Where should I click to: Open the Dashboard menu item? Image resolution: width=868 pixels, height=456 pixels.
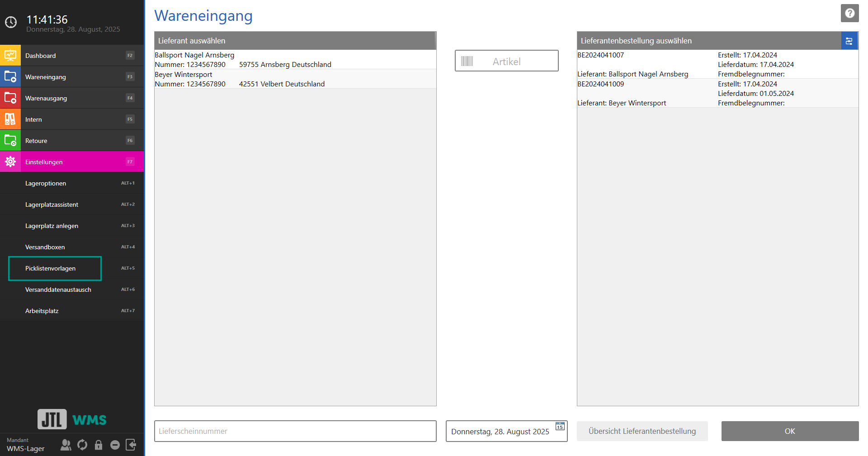pyautogui.click(x=41, y=56)
